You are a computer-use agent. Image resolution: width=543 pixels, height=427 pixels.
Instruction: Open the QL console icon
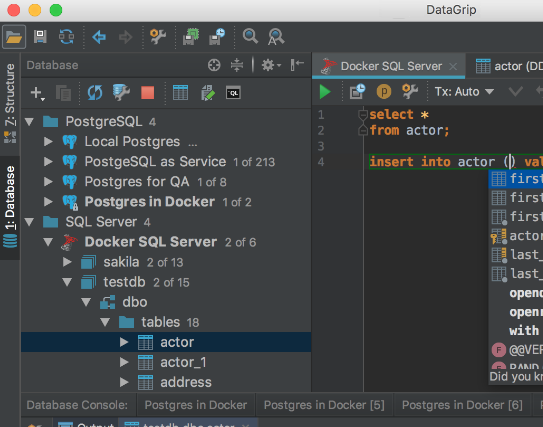pyautogui.click(x=233, y=93)
